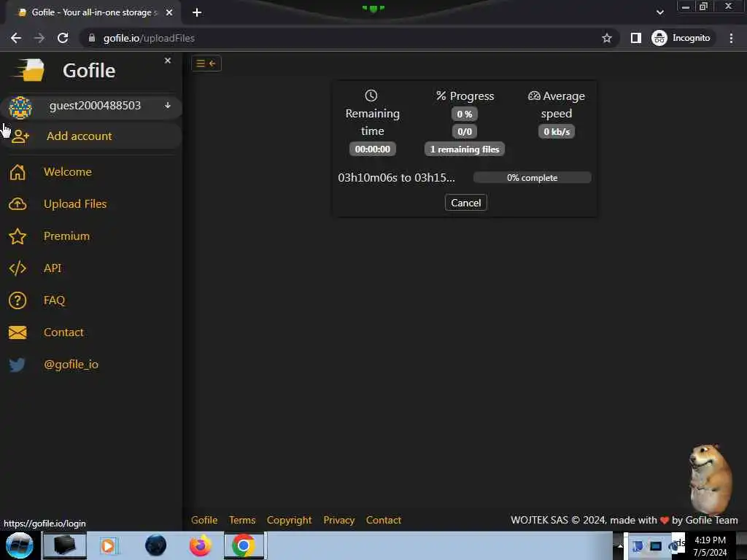Viewport: 747px width, 560px height.
Task: Click the Chrome taskbar icon
Action: (x=244, y=545)
